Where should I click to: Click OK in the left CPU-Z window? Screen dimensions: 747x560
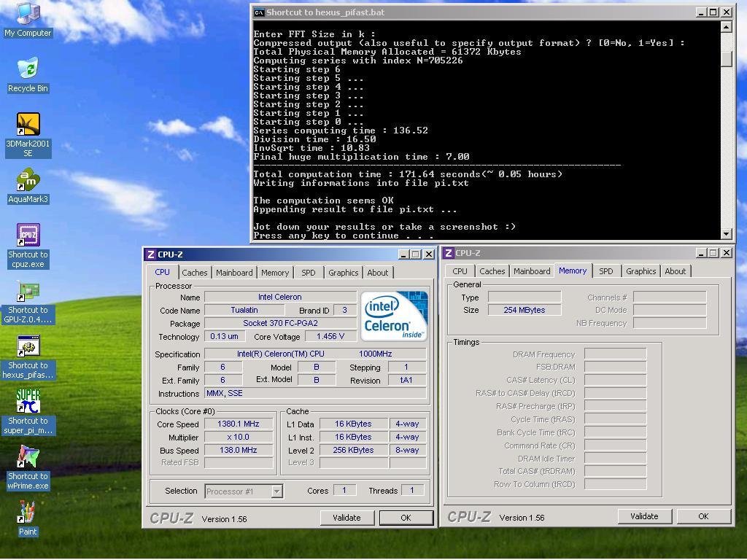(406, 518)
